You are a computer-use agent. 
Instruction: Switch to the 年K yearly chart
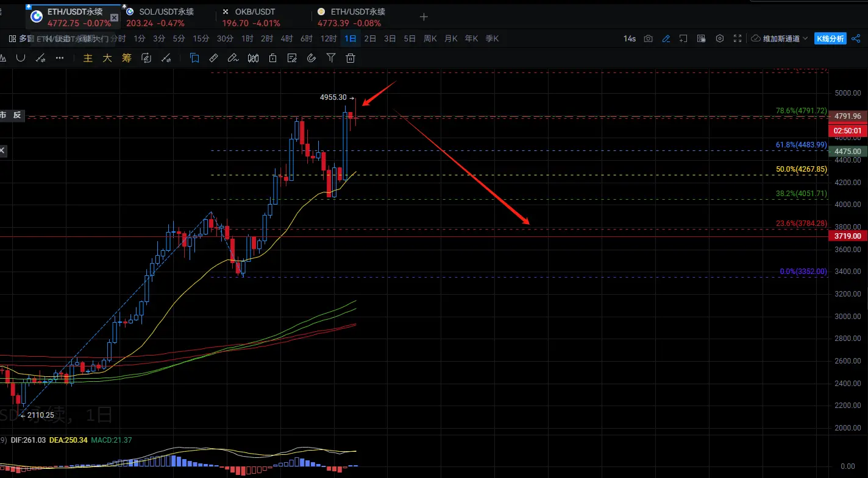coord(471,38)
